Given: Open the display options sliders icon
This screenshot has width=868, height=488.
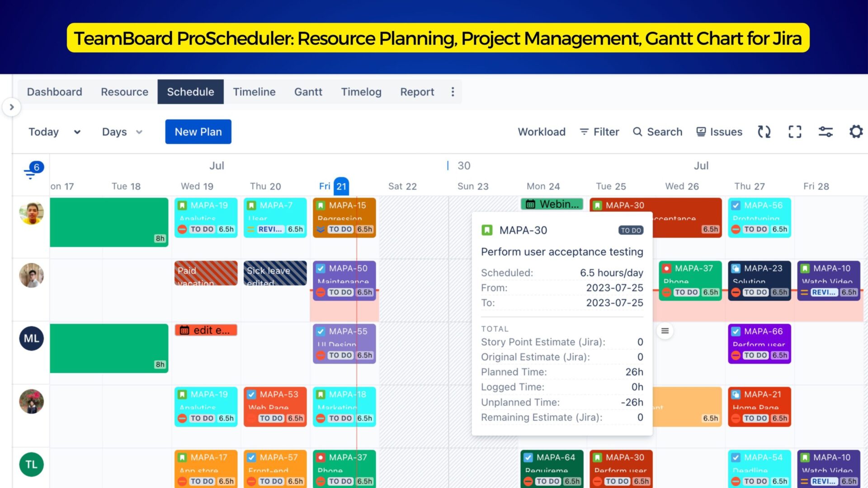Looking at the screenshot, I should (826, 132).
